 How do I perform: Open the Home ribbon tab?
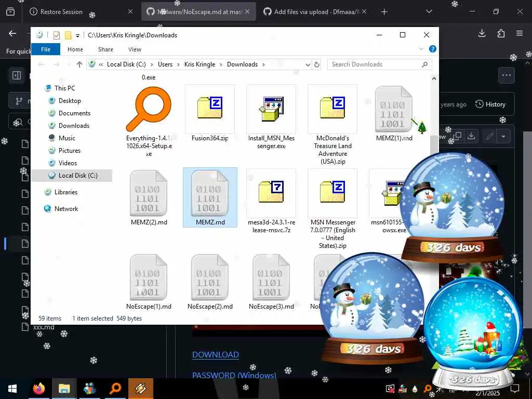tap(75, 49)
